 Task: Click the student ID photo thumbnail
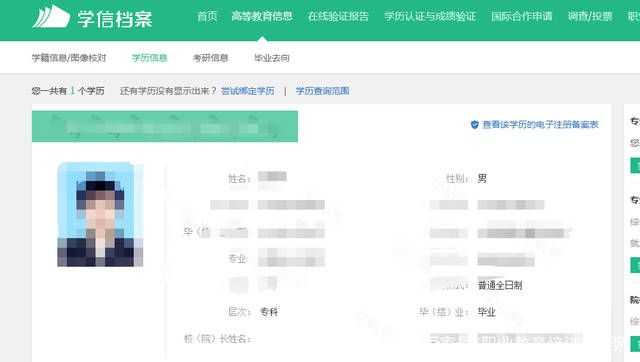click(100, 214)
